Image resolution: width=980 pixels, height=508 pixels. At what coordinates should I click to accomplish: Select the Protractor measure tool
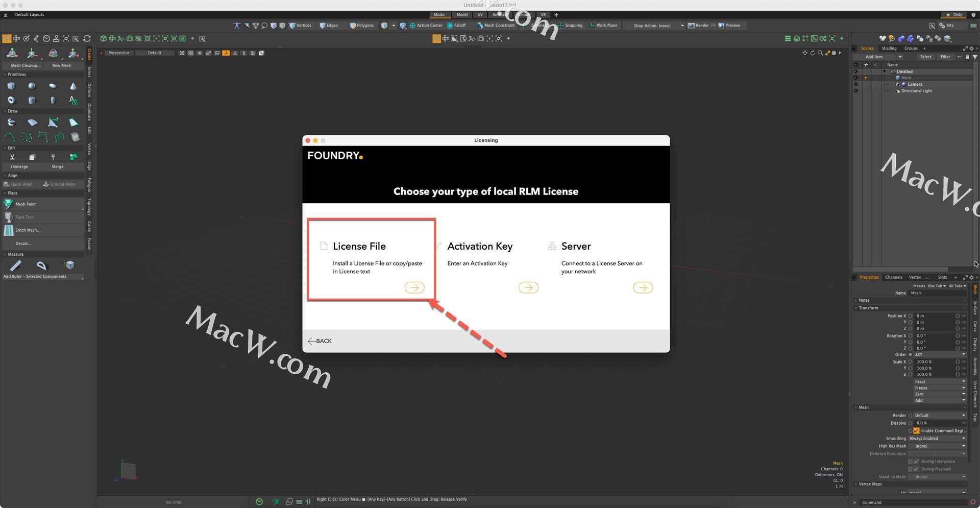41,265
